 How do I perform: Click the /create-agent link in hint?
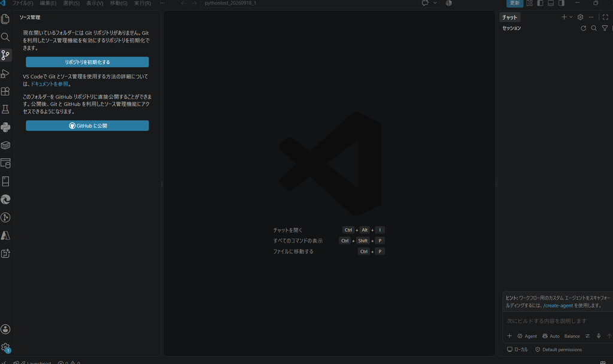point(558,305)
